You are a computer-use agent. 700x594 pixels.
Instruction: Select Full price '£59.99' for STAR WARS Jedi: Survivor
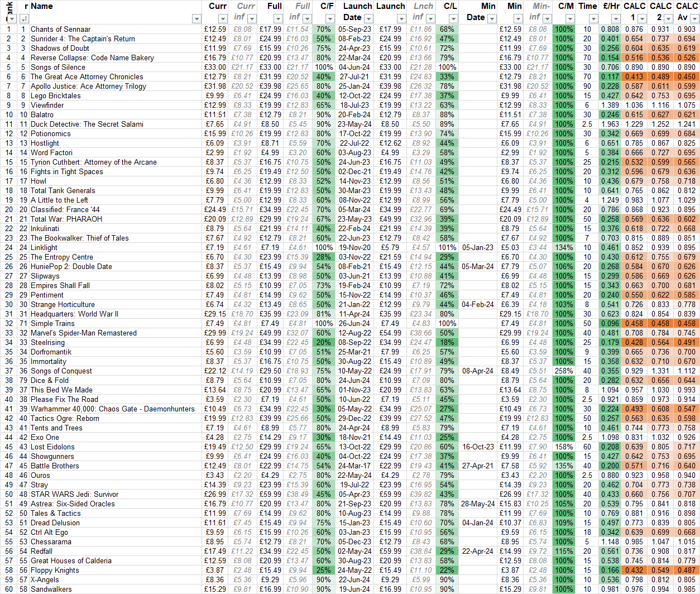pyautogui.click(x=271, y=494)
